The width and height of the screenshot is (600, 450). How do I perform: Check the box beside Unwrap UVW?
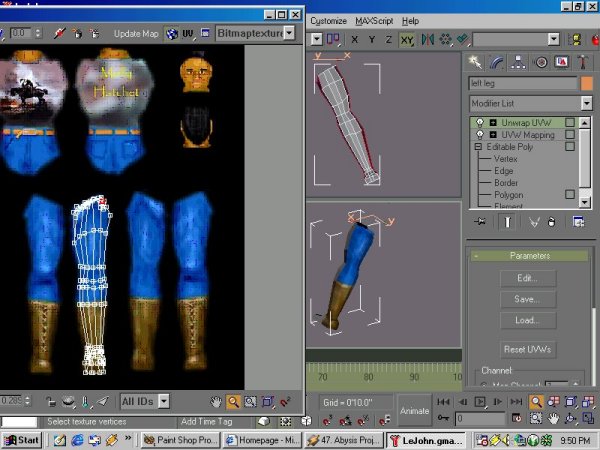pyautogui.click(x=570, y=122)
